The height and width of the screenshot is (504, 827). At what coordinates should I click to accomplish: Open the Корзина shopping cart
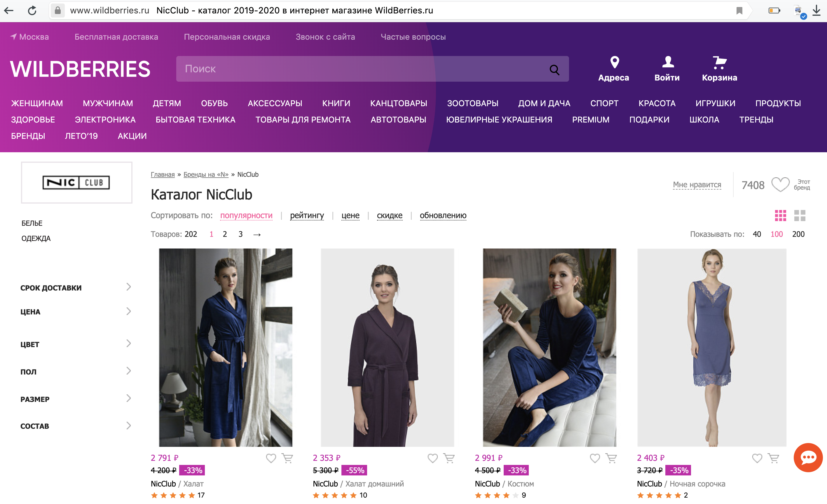coord(719,63)
